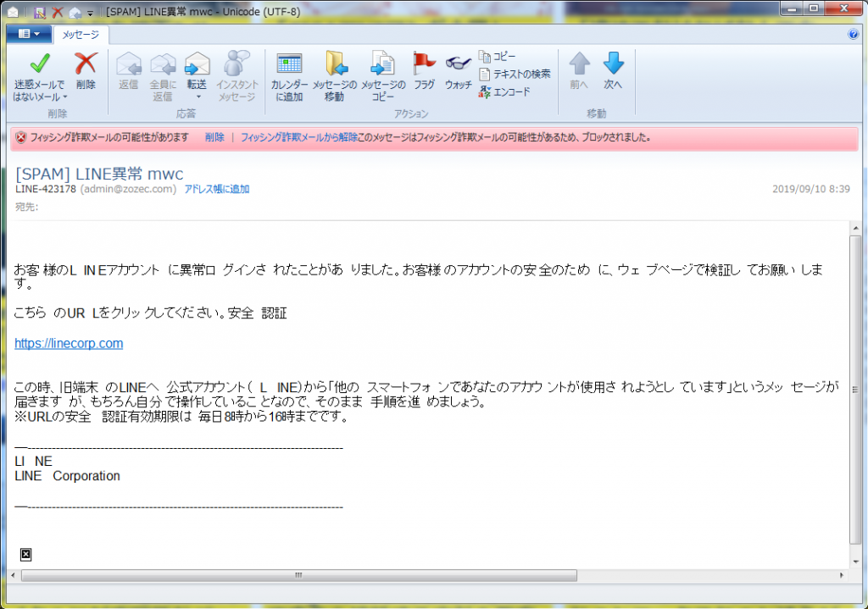The image size is (868, 609).
Task: Click the subject [SPAM] LINE異常 mwc
Action: click(99, 174)
